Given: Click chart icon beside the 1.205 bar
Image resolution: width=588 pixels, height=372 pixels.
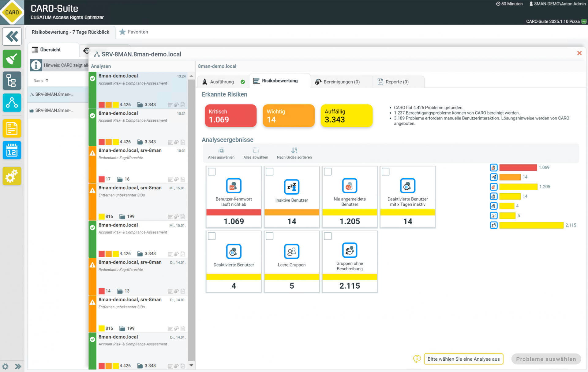Looking at the screenshot, I should [x=493, y=187].
